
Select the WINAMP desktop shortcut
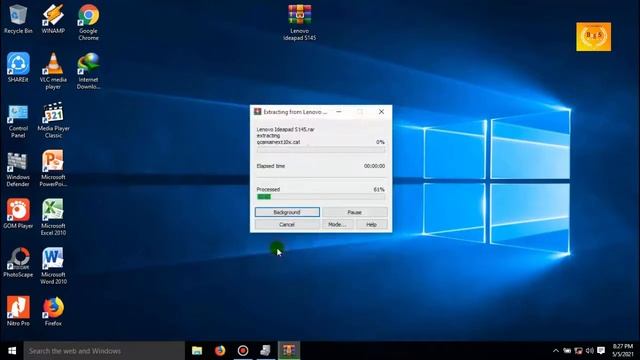(53, 20)
